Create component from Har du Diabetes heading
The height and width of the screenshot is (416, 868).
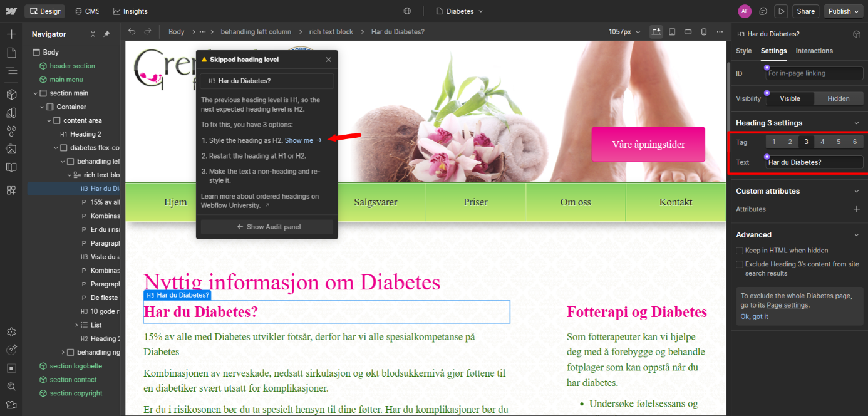856,34
